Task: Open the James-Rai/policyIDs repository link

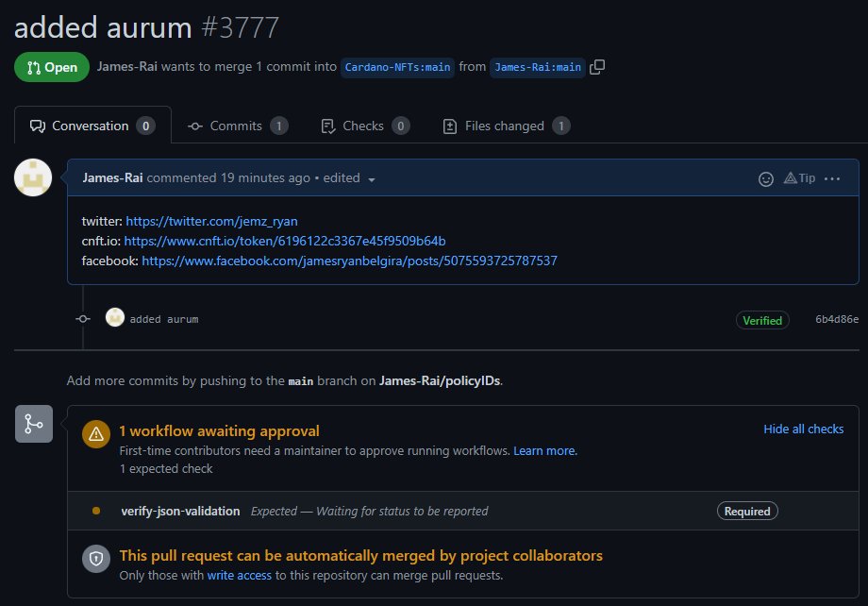Action: [440, 380]
